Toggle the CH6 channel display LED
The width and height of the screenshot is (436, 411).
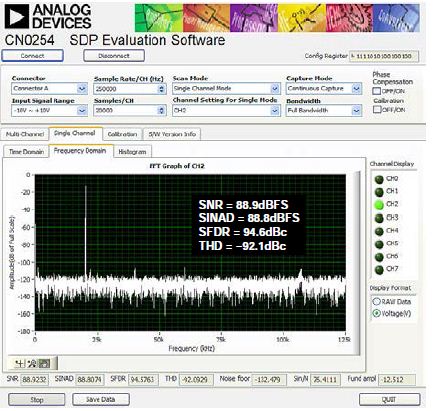point(379,257)
